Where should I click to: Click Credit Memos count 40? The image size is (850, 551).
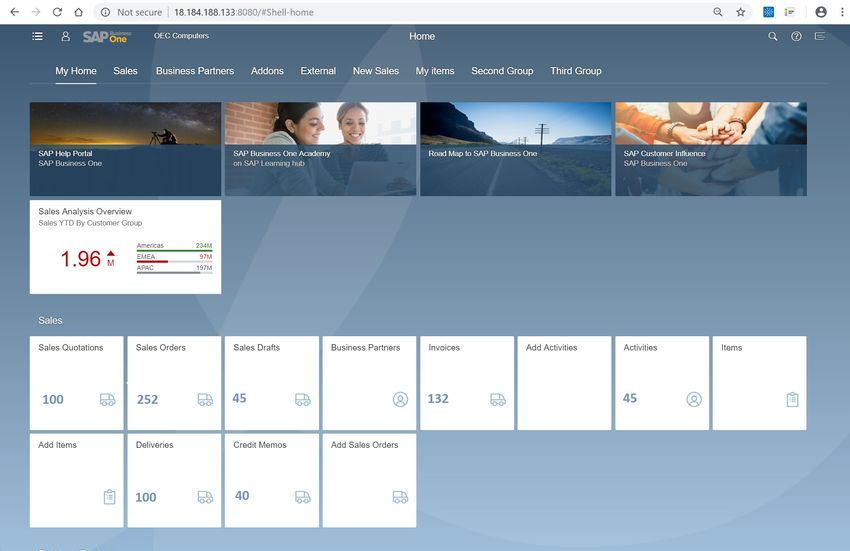(242, 496)
